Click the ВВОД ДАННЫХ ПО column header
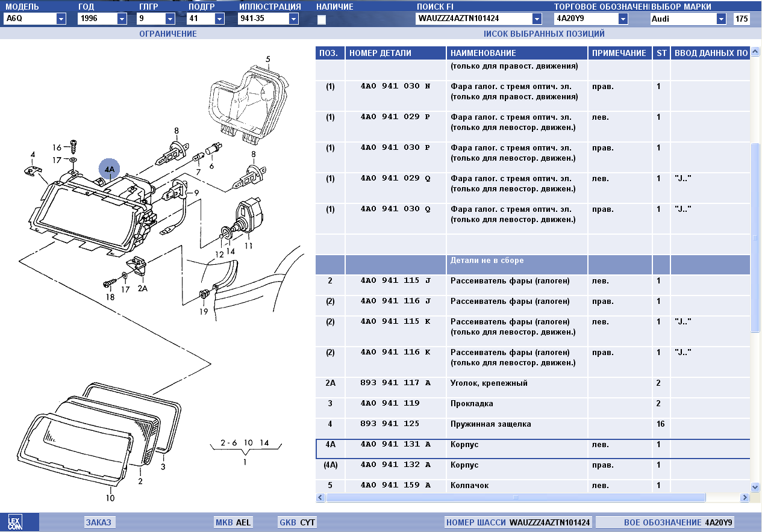Image resolution: width=762 pixels, height=532 pixels. (x=710, y=53)
